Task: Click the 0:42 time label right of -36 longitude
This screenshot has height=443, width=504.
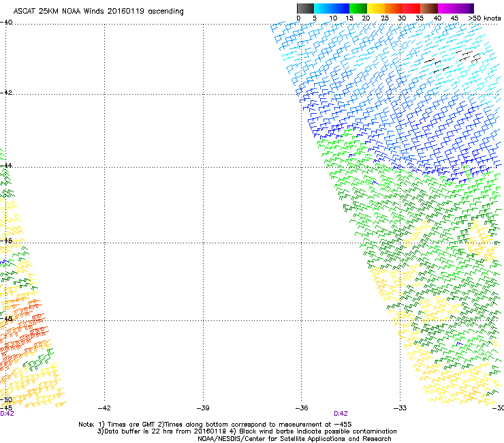Action: tap(341, 414)
